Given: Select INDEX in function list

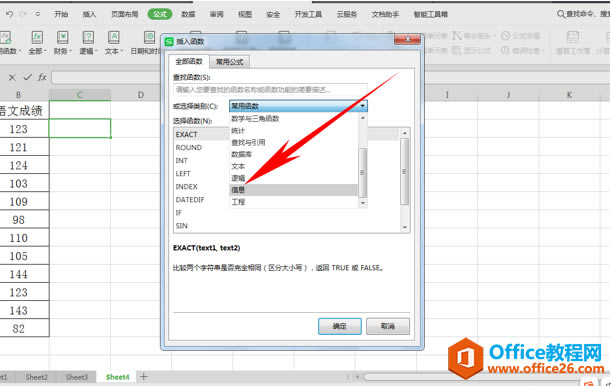Looking at the screenshot, I should coord(187,187).
